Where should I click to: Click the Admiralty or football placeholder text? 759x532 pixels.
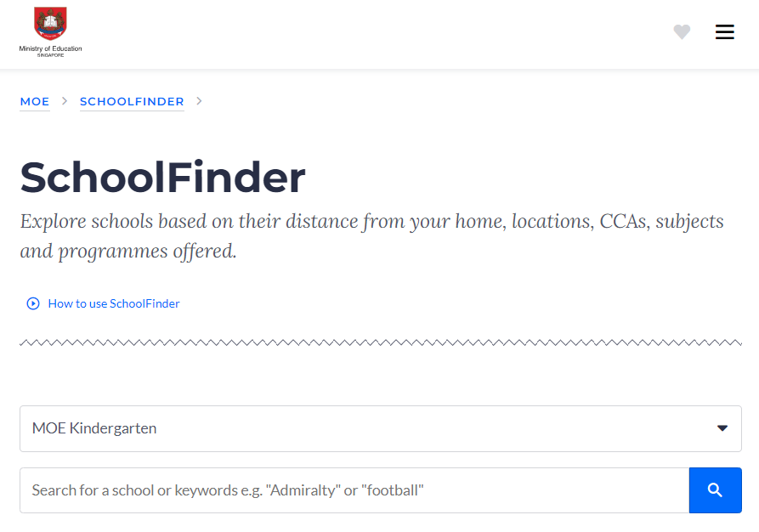tap(228, 490)
